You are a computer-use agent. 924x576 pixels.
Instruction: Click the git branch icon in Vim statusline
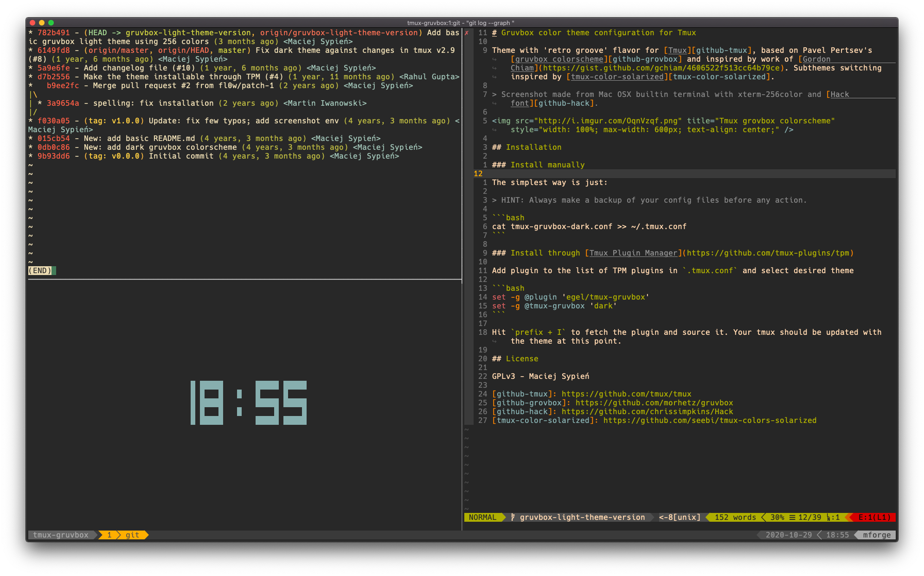(513, 517)
